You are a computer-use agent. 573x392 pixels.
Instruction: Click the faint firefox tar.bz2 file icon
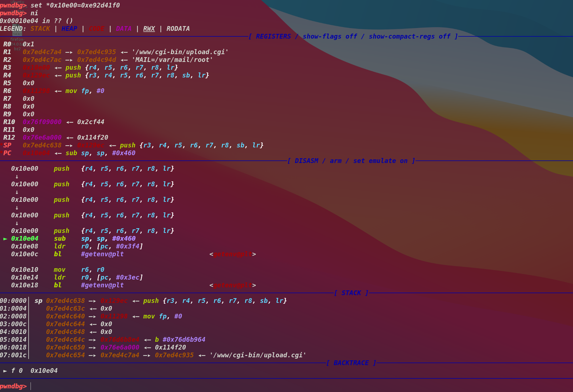tap(17, 31)
